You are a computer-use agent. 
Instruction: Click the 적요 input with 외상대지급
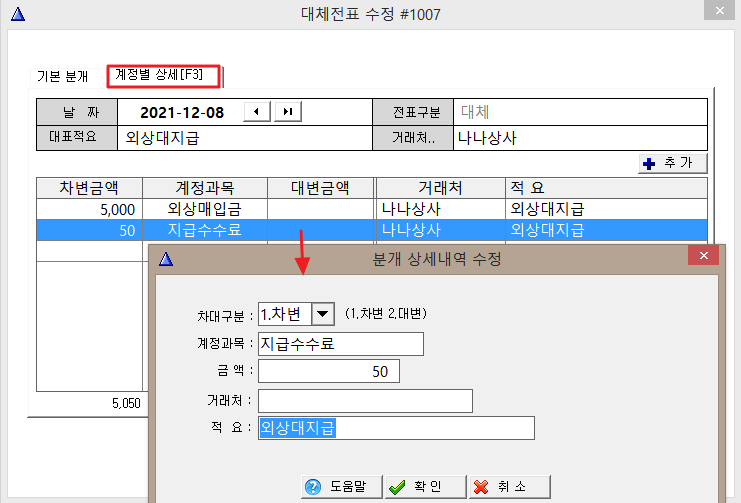396,428
